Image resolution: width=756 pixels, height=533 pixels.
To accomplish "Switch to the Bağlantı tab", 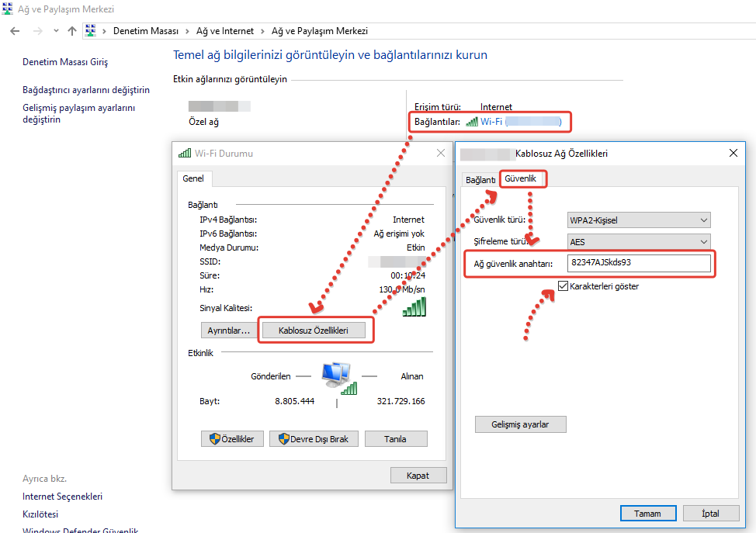I will [x=480, y=180].
